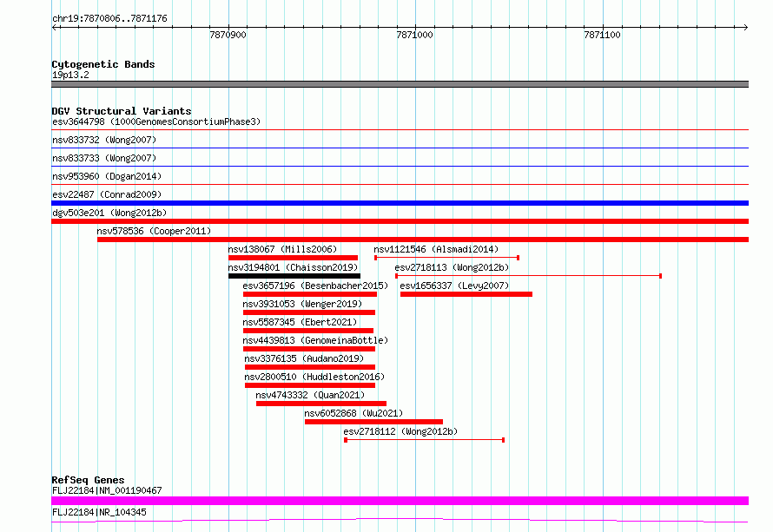Viewport: 773px width, 532px height.
Task: Click ruler position 7871100
Action: click(x=602, y=35)
